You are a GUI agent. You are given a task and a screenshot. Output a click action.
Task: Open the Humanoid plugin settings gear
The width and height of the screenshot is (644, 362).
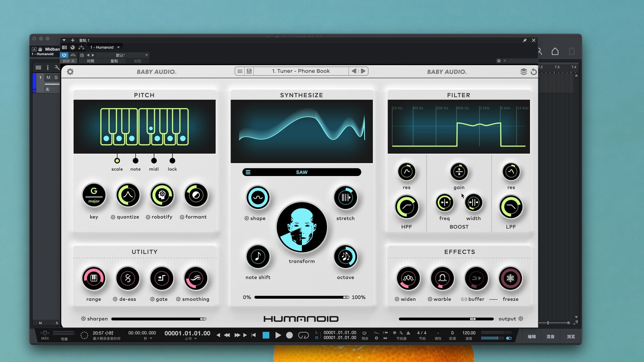point(70,71)
